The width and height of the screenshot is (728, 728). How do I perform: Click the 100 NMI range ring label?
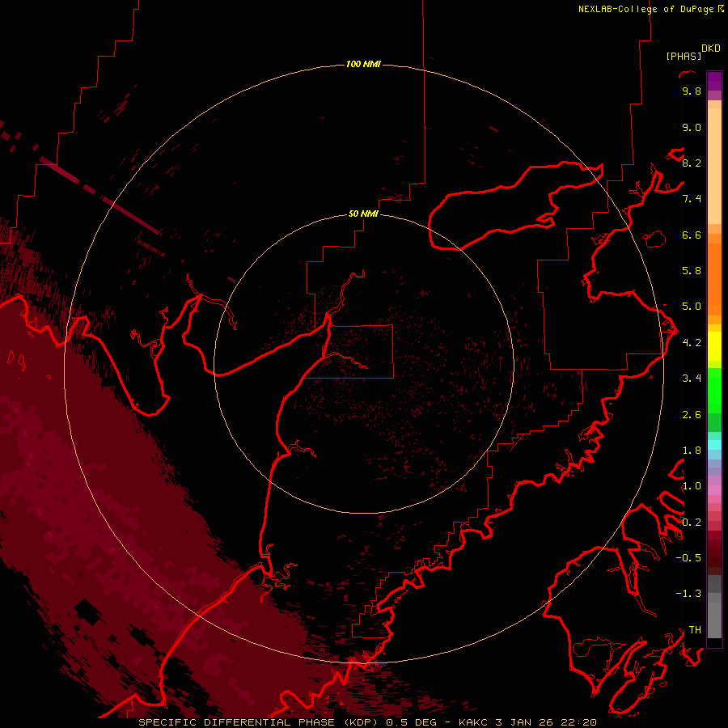(363, 64)
